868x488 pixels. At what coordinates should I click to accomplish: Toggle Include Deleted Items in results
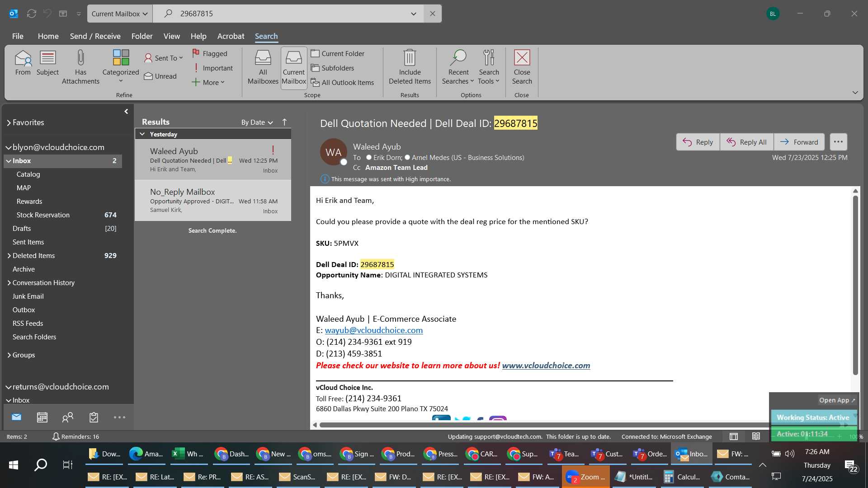point(410,68)
